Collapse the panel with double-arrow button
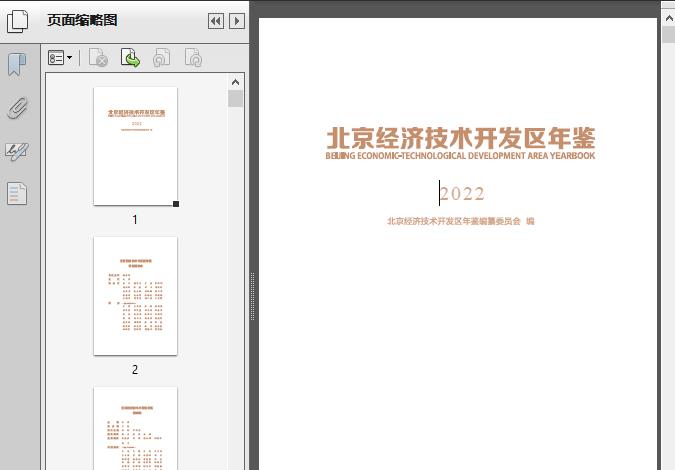Viewport: 675px width, 470px height. click(x=216, y=21)
